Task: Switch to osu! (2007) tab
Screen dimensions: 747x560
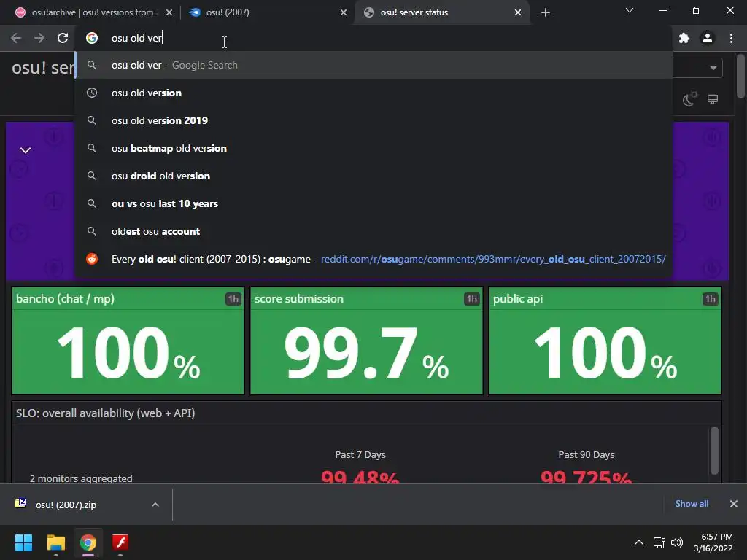Action: click(267, 12)
